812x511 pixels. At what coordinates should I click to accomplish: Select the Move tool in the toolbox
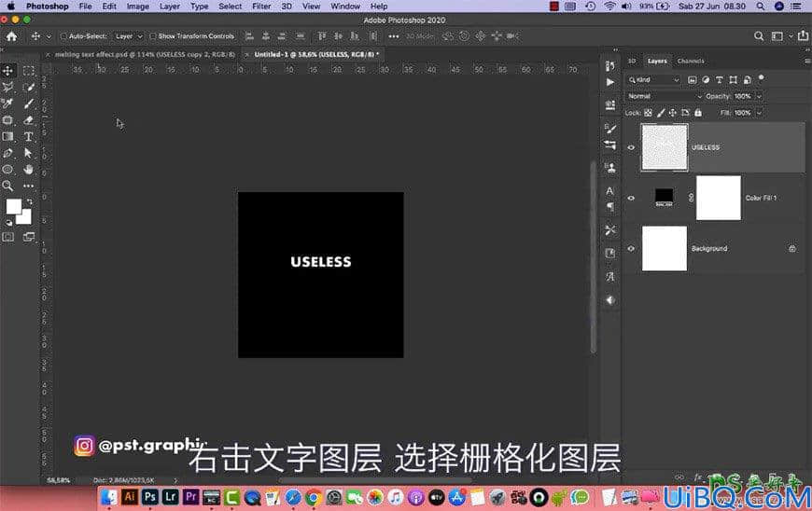coord(7,70)
